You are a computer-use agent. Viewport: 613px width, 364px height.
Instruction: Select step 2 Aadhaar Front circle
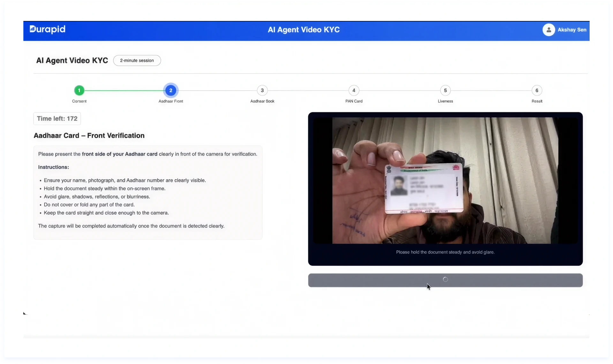pyautogui.click(x=171, y=91)
